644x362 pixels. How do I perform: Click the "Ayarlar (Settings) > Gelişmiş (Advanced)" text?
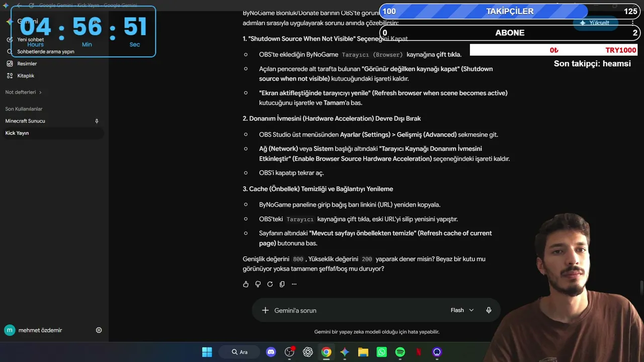click(398, 135)
